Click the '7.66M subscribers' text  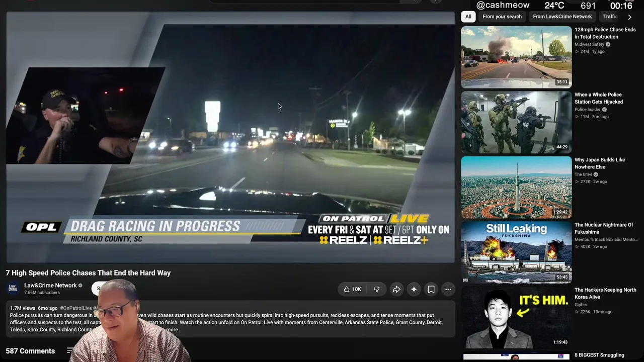42,292
